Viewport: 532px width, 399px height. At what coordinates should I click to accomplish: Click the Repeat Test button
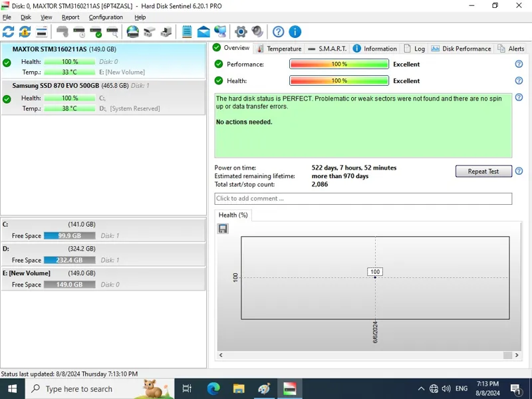click(483, 172)
